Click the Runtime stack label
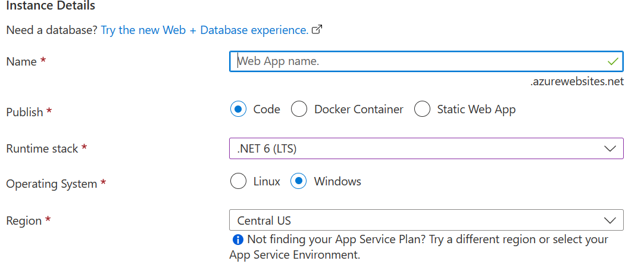The height and width of the screenshot is (270, 644). click(x=42, y=148)
